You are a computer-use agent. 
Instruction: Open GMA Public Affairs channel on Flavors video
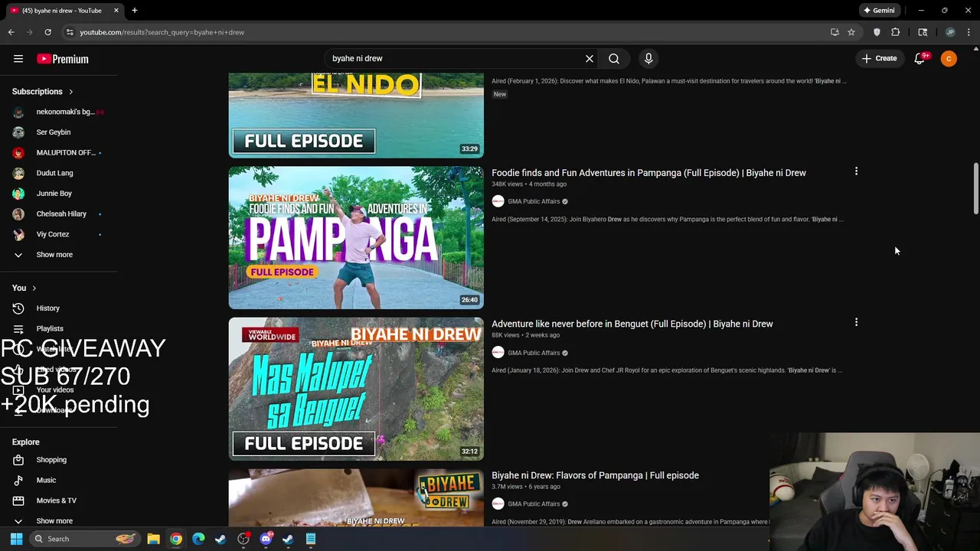(x=534, y=504)
